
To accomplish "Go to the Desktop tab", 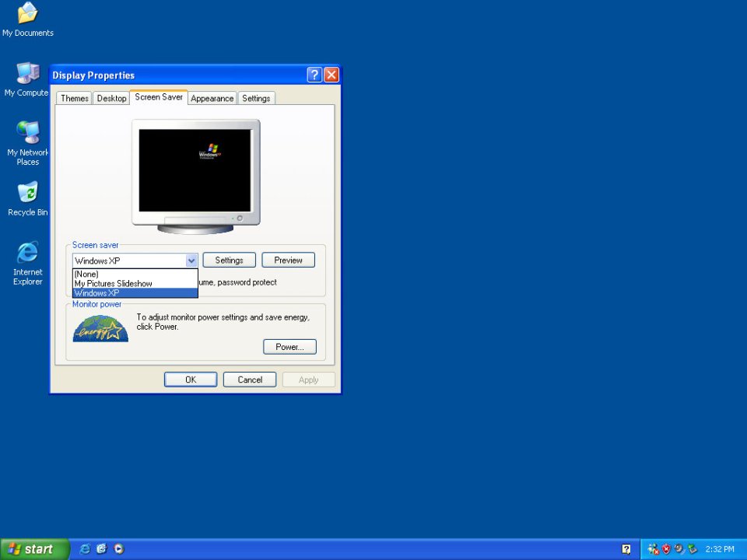I will [x=111, y=99].
